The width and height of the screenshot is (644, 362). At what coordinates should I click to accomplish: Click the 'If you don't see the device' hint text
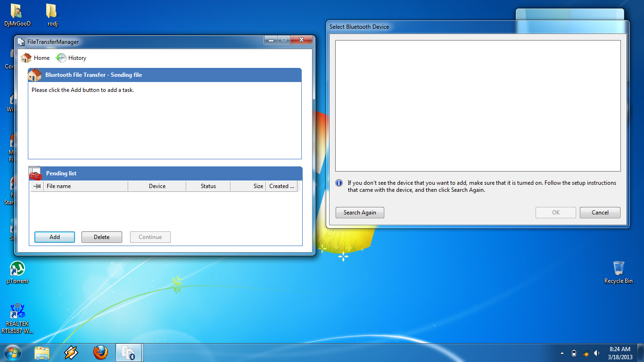[482, 187]
